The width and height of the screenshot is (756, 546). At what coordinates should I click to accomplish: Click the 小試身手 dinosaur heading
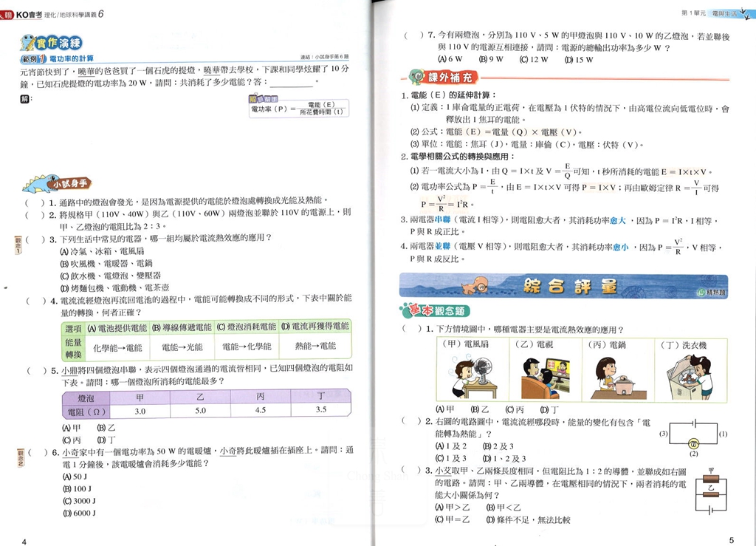click(57, 184)
